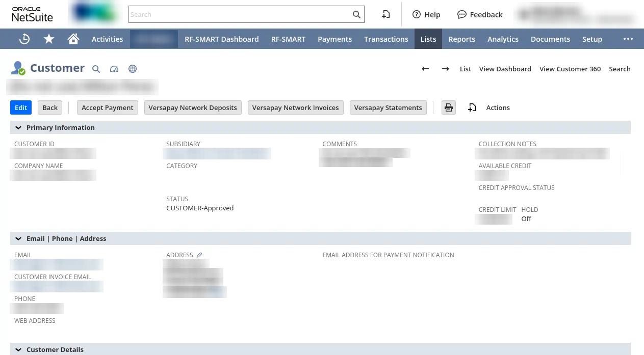
Task: Open the Reports menu
Action: click(461, 39)
